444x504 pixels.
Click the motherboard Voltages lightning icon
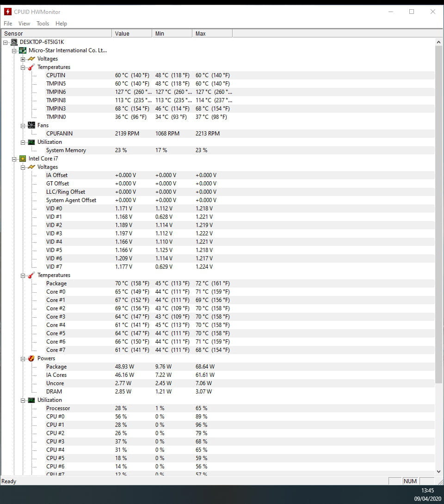click(31, 59)
